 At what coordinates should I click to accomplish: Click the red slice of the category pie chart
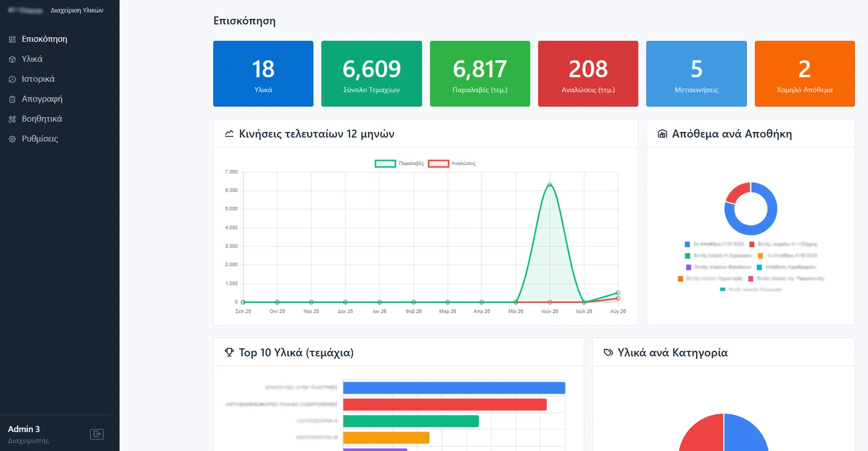point(703,434)
